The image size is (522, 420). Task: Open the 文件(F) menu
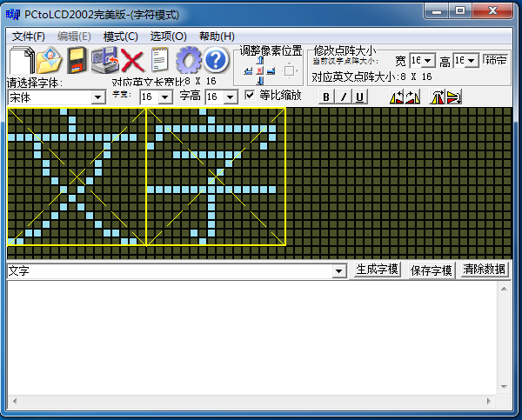click(x=29, y=37)
